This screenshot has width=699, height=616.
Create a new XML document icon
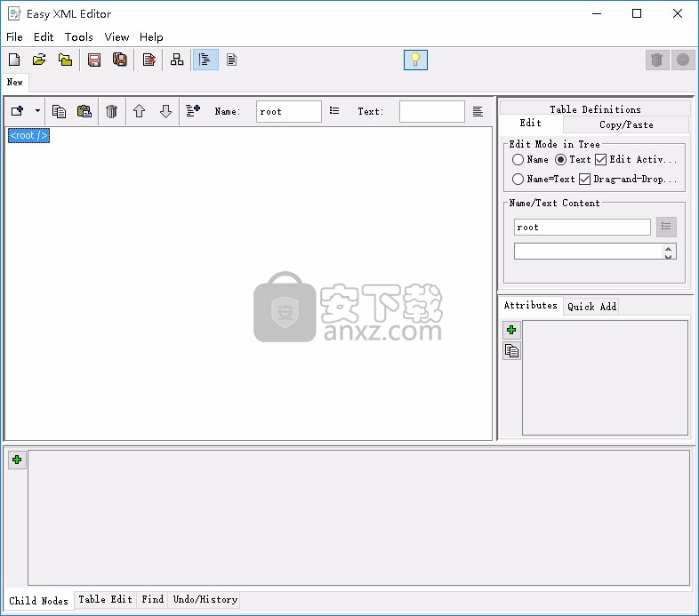[x=14, y=60]
